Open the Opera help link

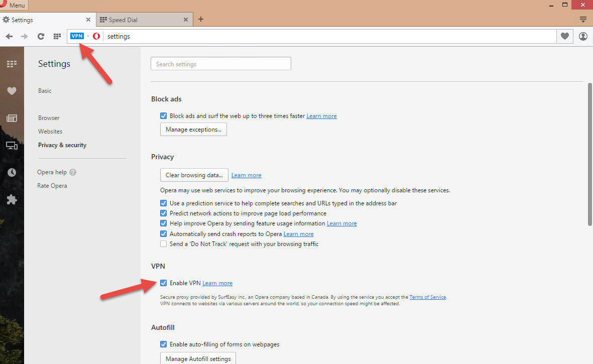52,172
